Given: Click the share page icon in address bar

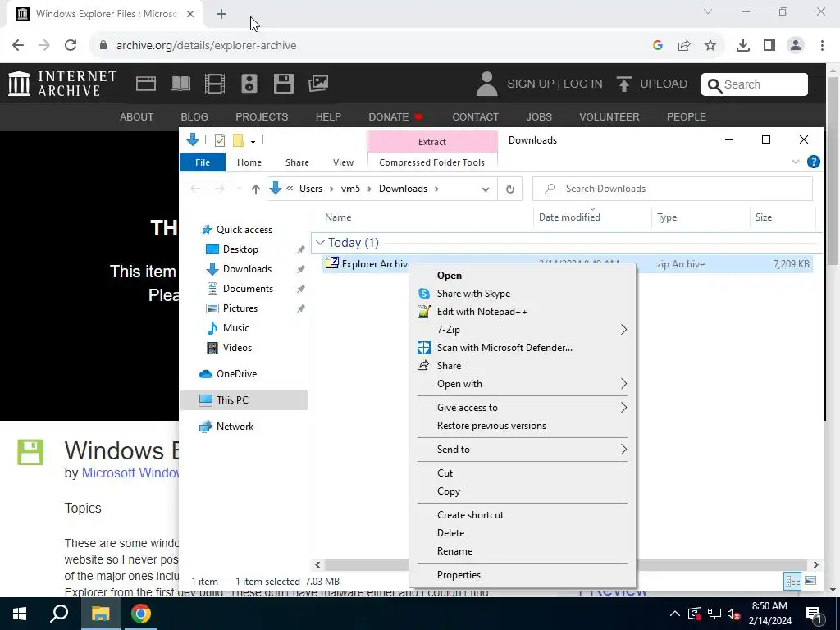Looking at the screenshot, I should [684, 46].
